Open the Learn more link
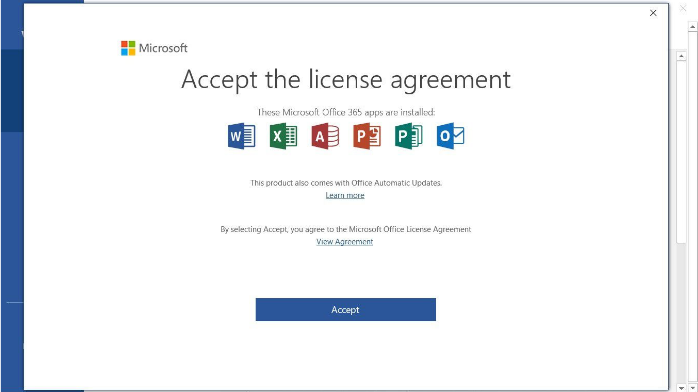Viewport: 698px width, 392px height. click(x=345, y=195)
